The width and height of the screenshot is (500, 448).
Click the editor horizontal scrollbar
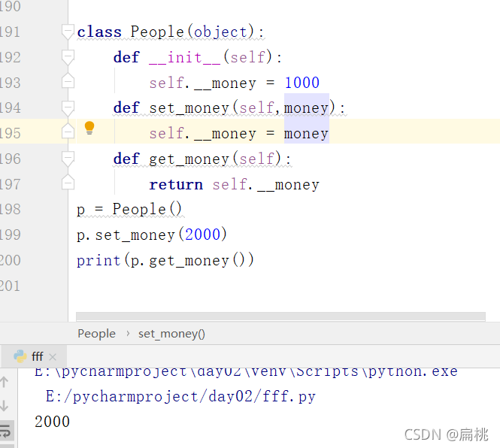(x=280, y=316)
